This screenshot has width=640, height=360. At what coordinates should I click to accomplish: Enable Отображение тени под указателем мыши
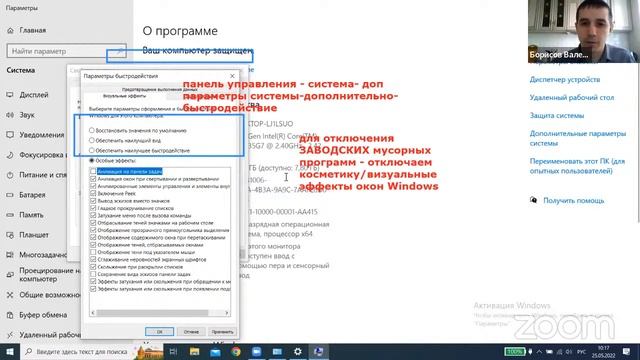click(93, 252)
